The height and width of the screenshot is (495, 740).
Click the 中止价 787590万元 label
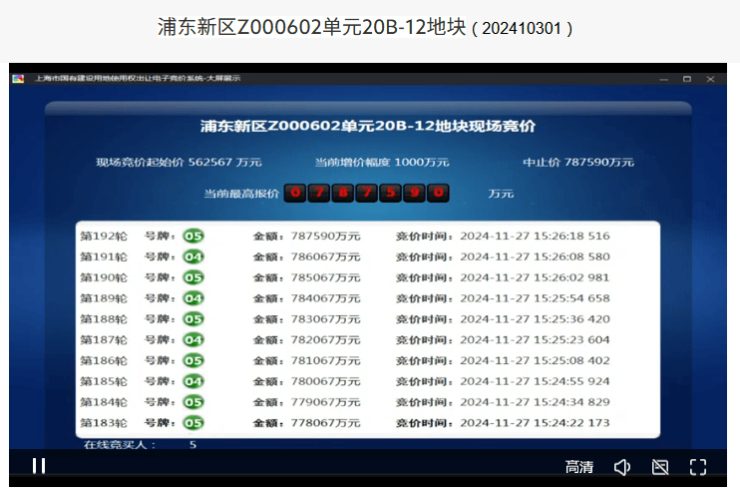[x=578, y=162]
